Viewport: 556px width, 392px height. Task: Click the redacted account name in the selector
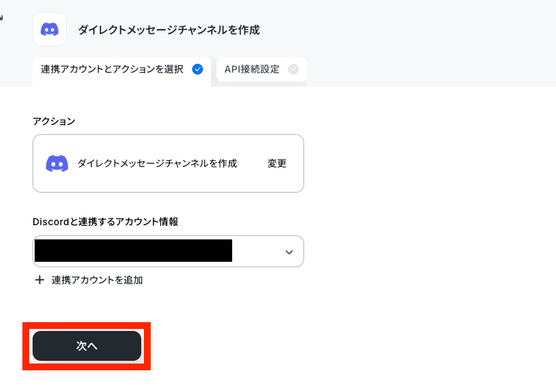point(133,251)
